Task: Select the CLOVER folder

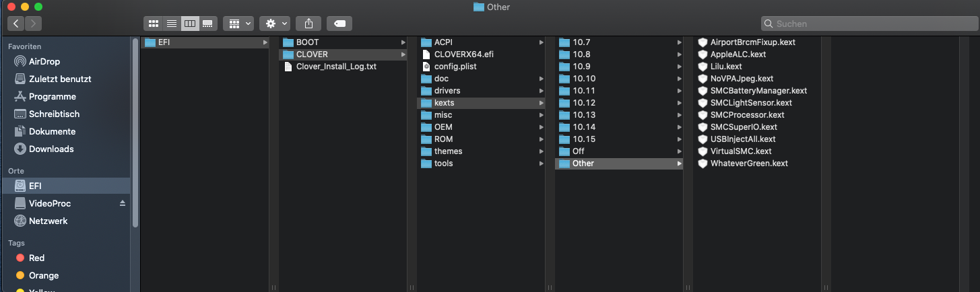Action: (x=343, y=54)
